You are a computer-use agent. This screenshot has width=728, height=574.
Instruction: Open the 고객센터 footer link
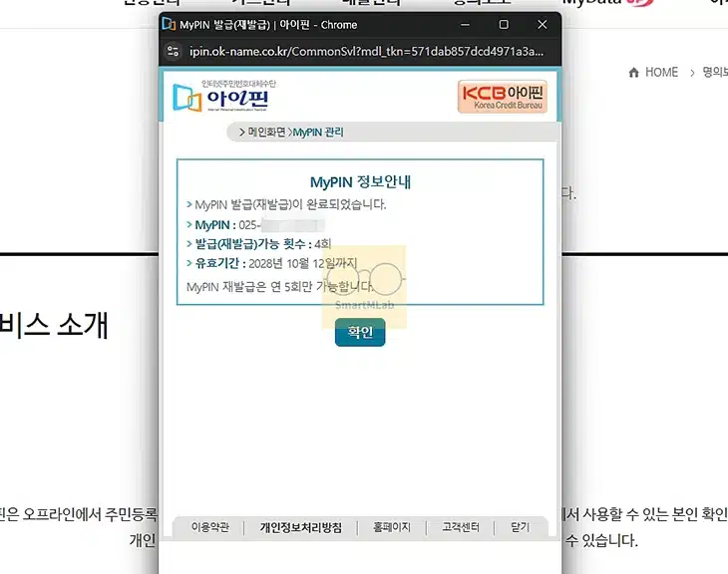[461, 527]
